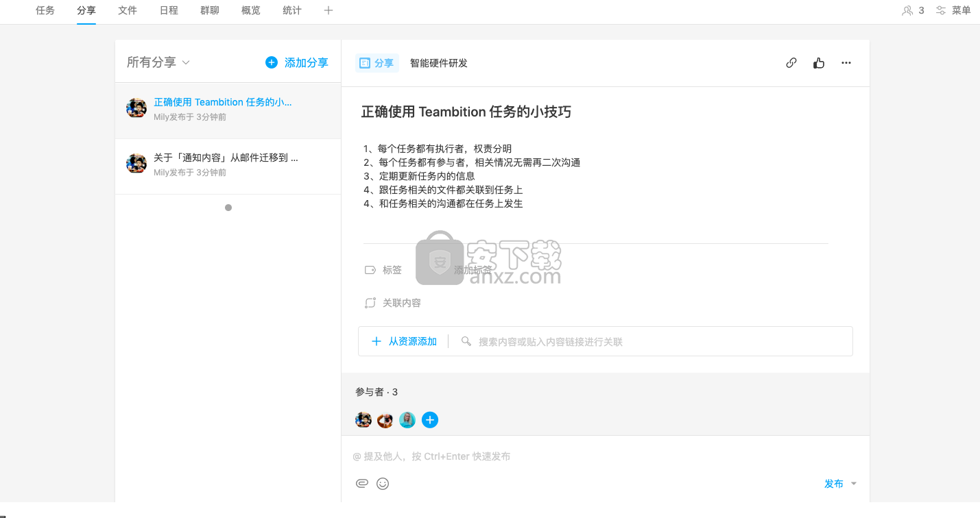980x518 pixels.
Task: Click avatar beside 关于「通知内容」 post
Action: point(136,164)
